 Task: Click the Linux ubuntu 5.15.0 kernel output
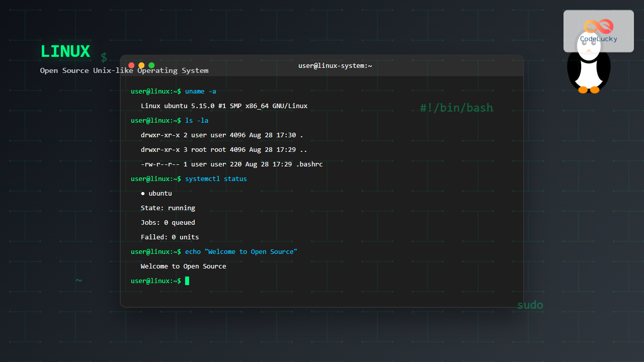click(x=224, y=106)
